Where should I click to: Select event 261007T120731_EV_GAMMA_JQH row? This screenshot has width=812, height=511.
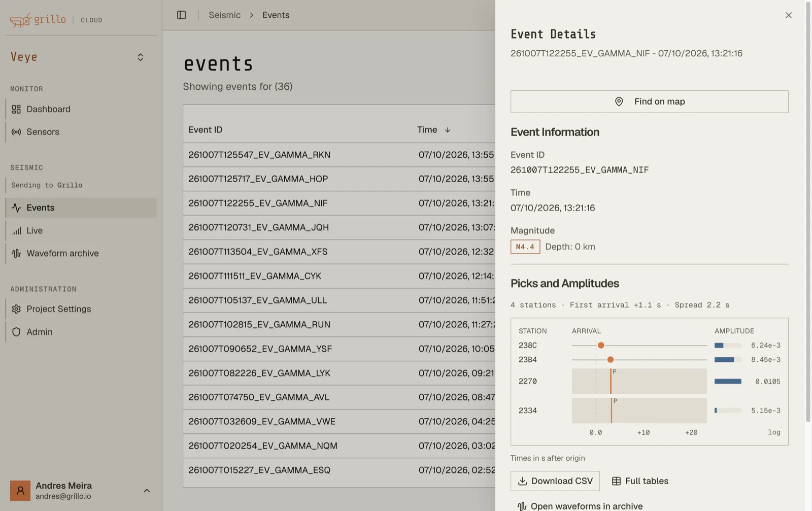click(339, 227)
